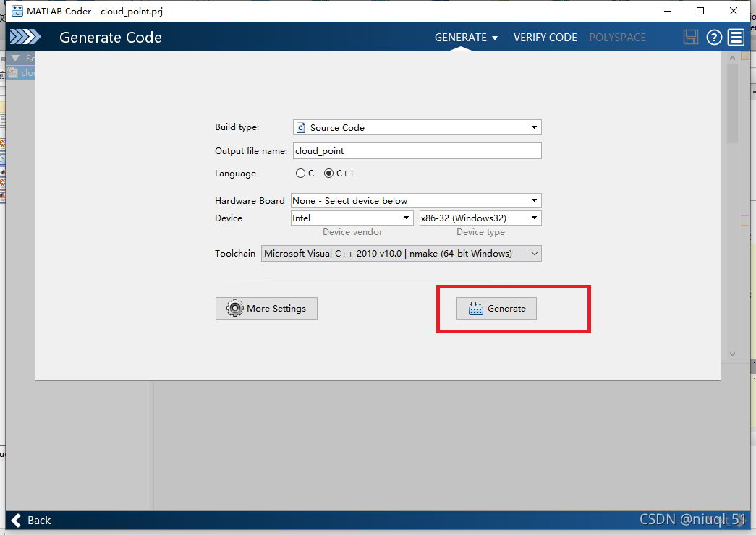Open the Device vendor Intel dropdown
Image resolution: width=756 pixels, height=535 pixels.
(352, 218)
